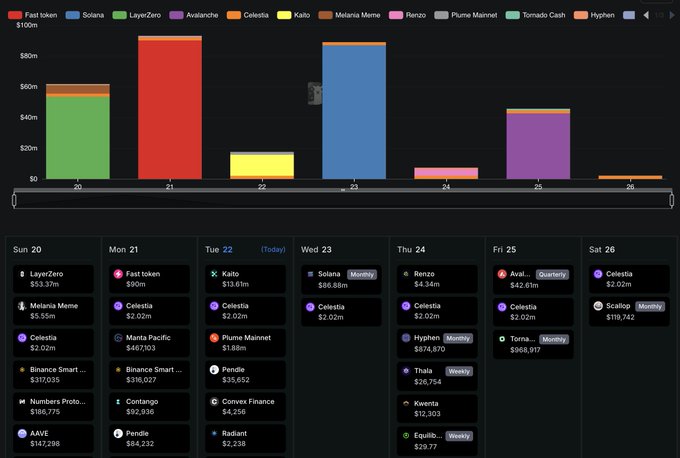Open Celestia card under Tue 22
Viewport: 680px width, 458px height.
coord(245,311)
